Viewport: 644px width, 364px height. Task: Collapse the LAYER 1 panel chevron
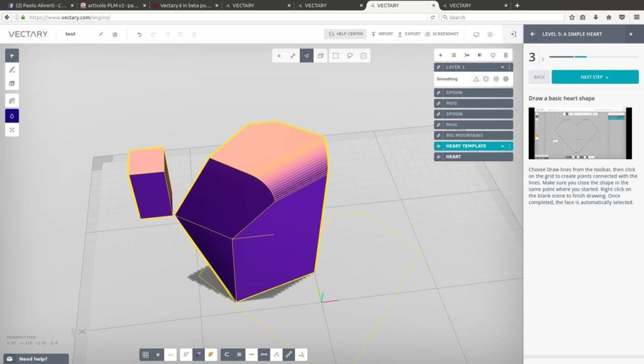tap(502, 67)
